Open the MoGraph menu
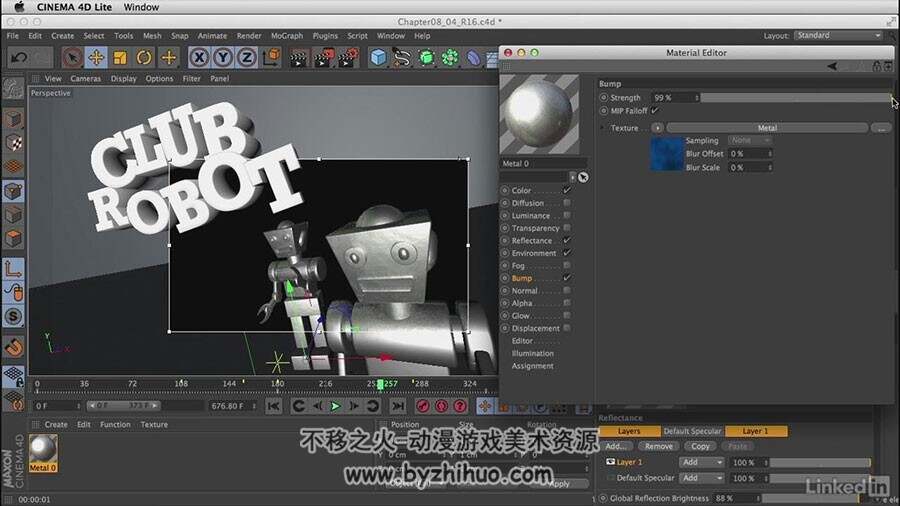The height and width of the screenshot is (506, 900). point(287,36)
